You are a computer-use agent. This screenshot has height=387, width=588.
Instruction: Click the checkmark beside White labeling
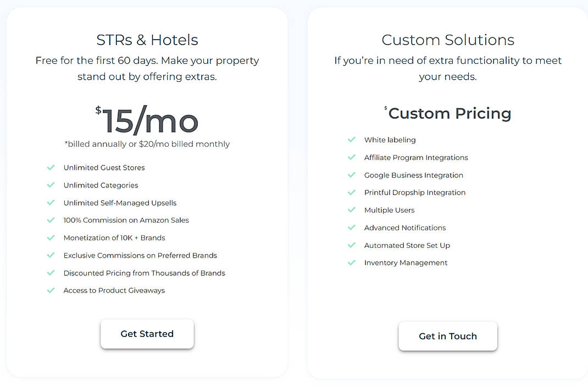point(352,140)
